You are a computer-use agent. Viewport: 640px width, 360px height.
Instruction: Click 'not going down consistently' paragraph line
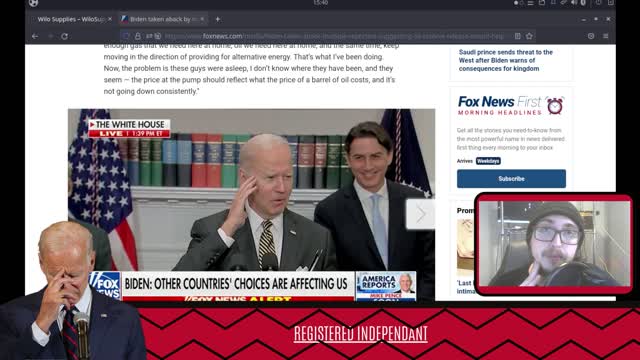151,91
